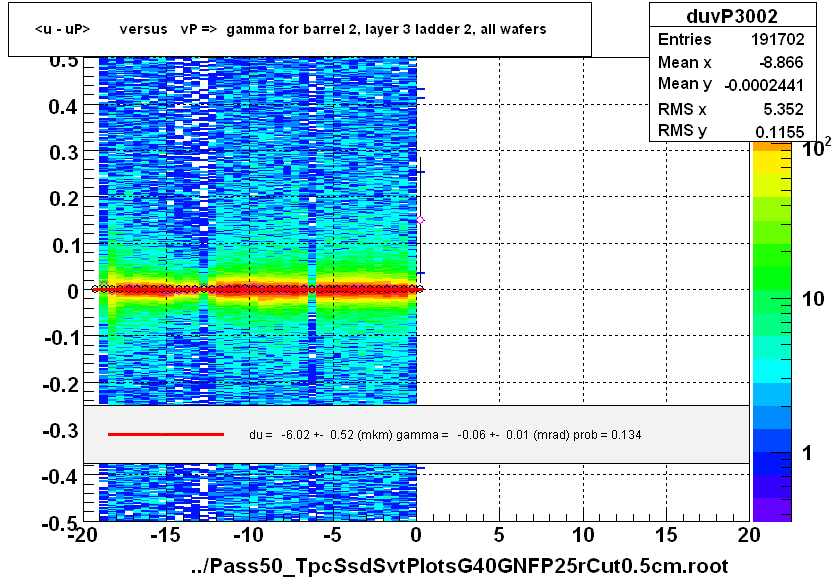Click the color scale label 10
Screen dimensions: 833x579
point(813,300)
